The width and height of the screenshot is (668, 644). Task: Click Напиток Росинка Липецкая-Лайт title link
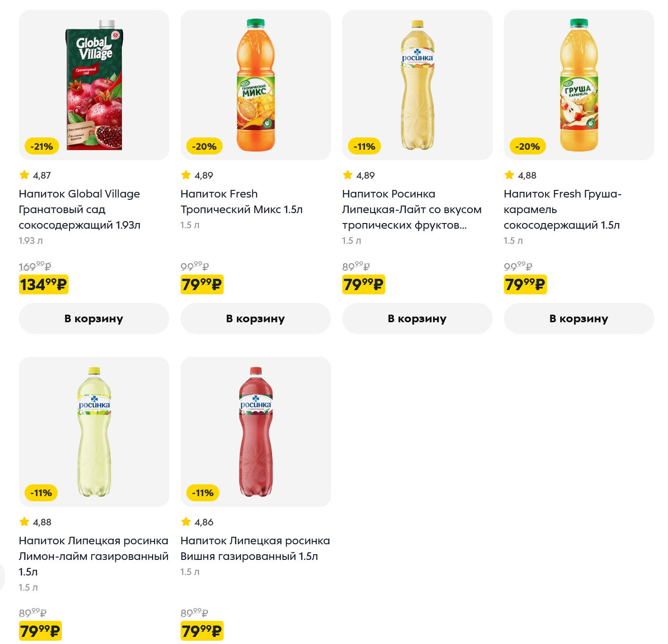(411, 209)
